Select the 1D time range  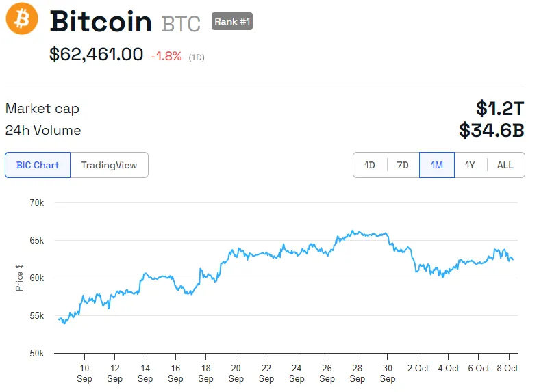(370, 165)
